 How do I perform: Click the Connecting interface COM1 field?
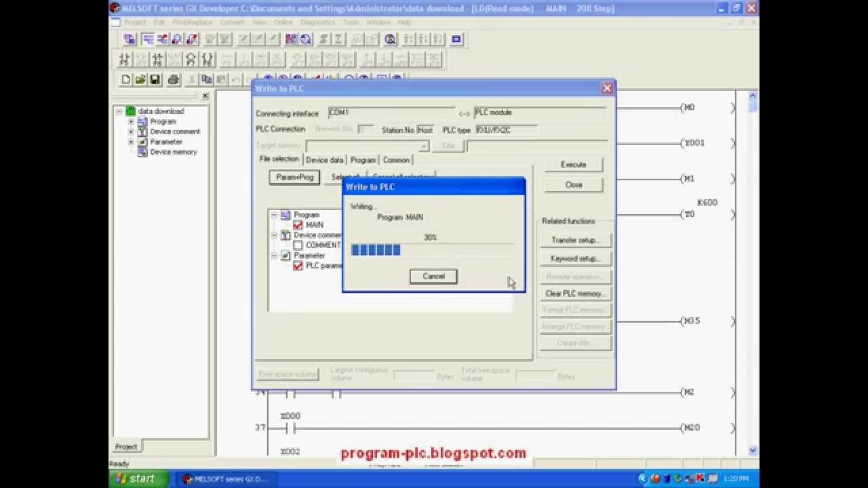pyautogui.click(x=391, y=113)
